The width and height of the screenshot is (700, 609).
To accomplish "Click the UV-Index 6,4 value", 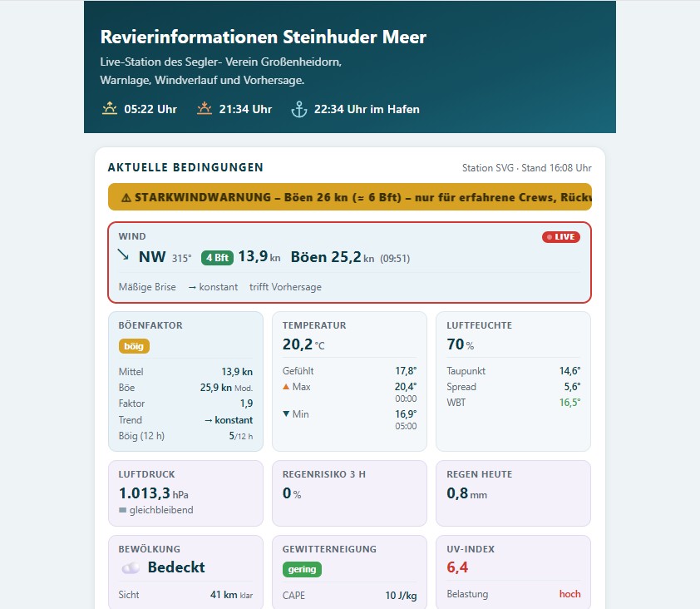I will click(457, 567).
